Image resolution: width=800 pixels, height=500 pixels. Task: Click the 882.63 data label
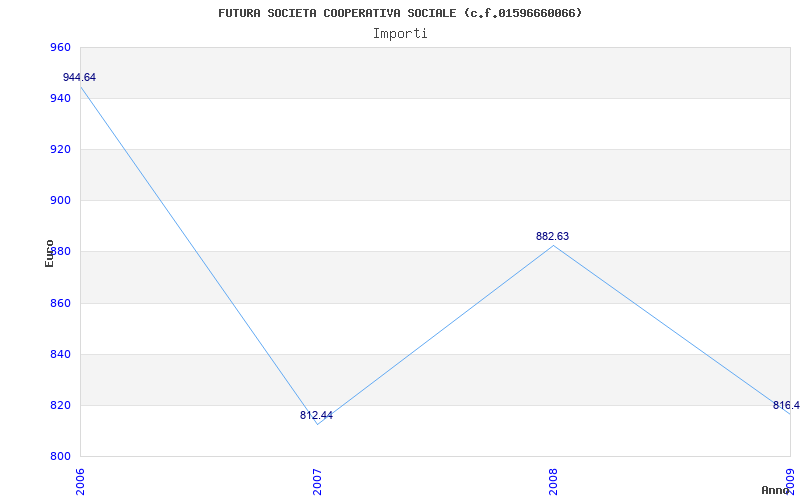tap(553, 237)
